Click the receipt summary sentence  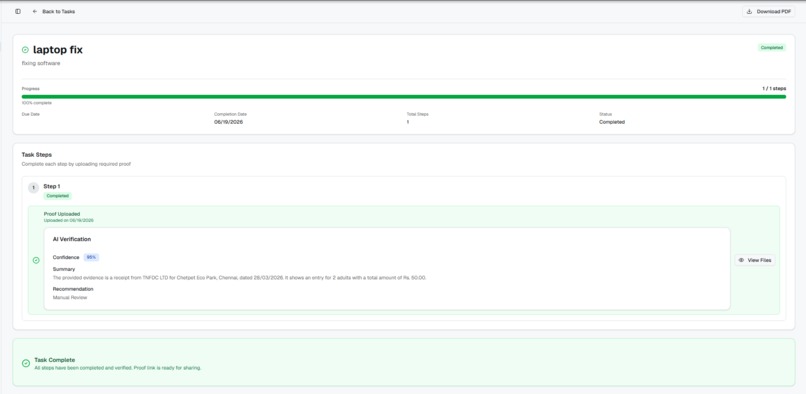(x=240, y=278)
